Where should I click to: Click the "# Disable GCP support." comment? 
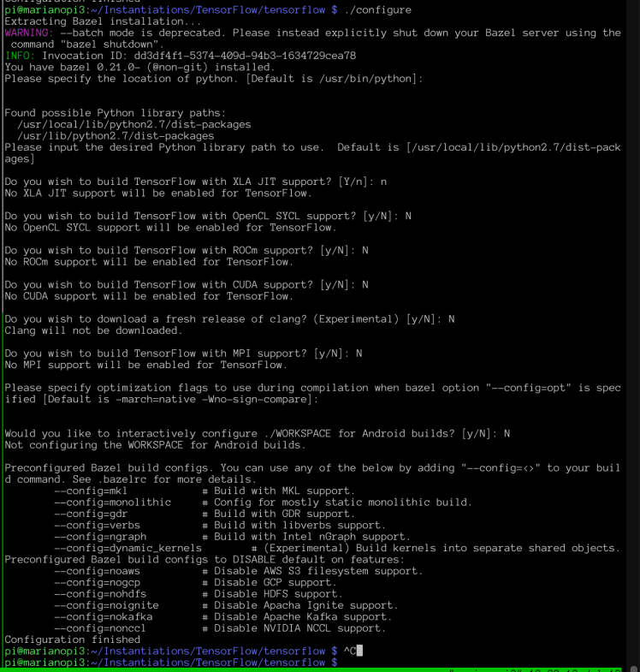[x=270, y=583]
